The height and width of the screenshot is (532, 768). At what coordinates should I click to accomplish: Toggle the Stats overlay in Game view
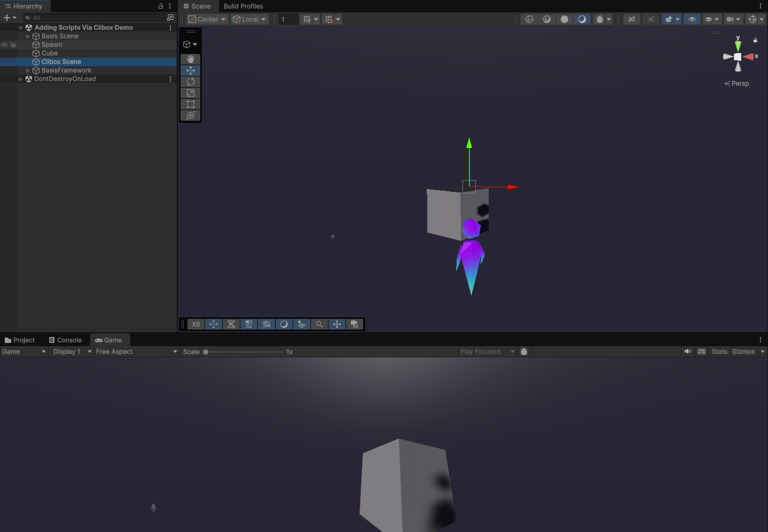[x=719, y=351]
